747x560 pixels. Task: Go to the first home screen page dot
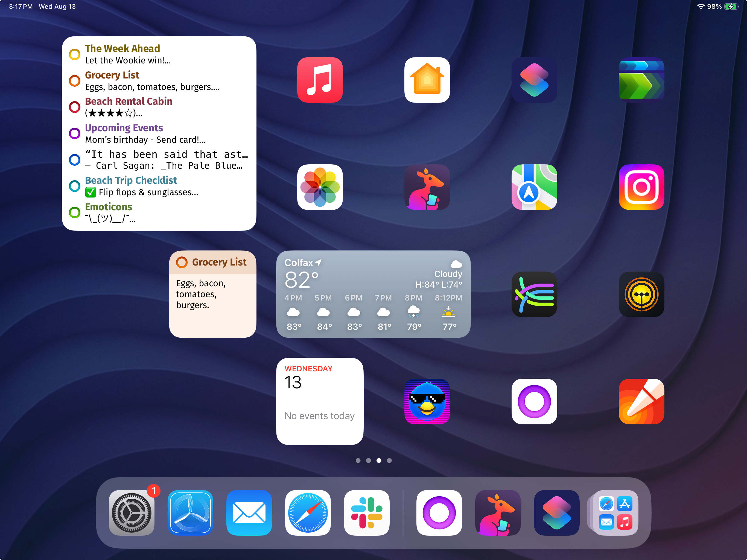358,460
